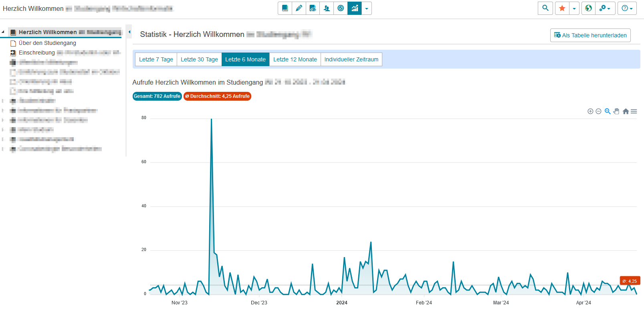The image size is (644, 312).
Task: Open the chart hamburger menu
Action: pos(634,111)
